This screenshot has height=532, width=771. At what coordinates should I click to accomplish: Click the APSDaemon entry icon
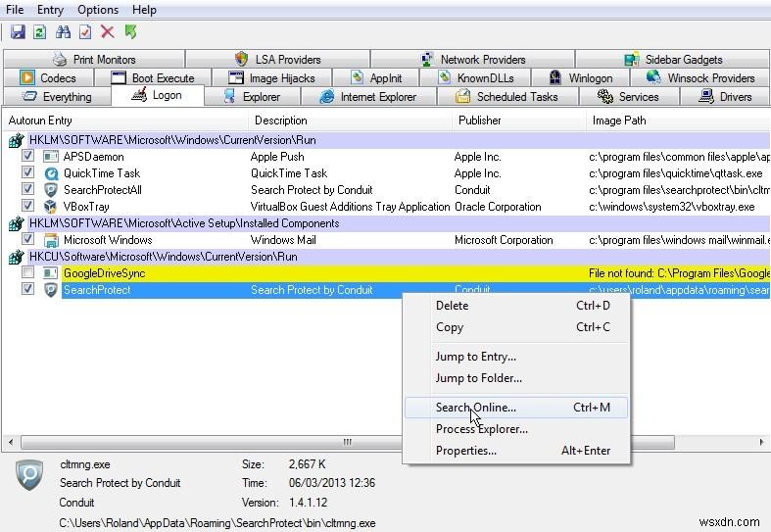click(x=51, y=157)
